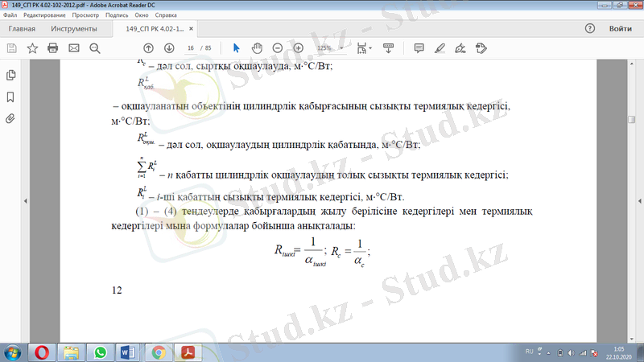The image size is (644, 362).
Task: Open the search magnifier tool
Action: tap(95, 47)
